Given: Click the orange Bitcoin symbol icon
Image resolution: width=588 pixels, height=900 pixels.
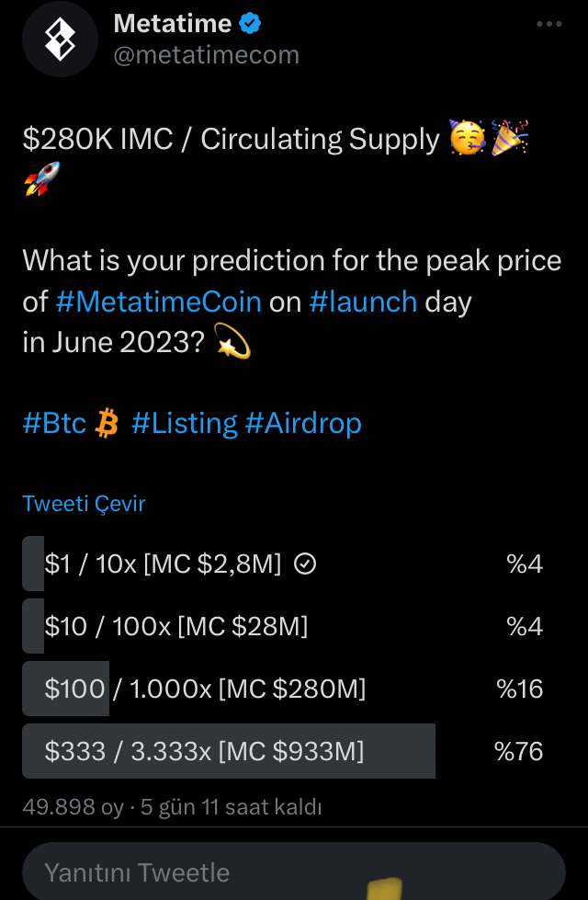Looking at the screenshot, I should tap(107, 424).
